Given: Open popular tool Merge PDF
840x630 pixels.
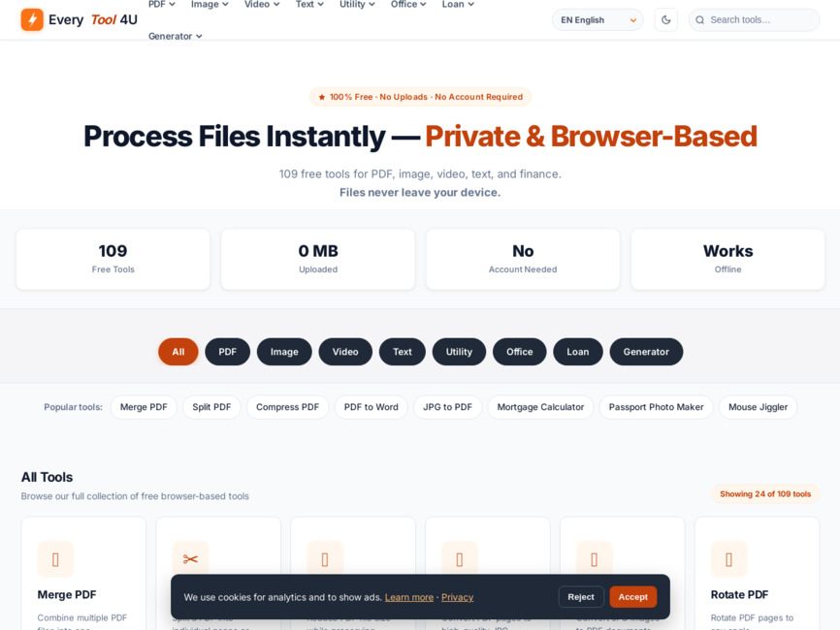Looking at the screenshot, I should coord(144,407).
